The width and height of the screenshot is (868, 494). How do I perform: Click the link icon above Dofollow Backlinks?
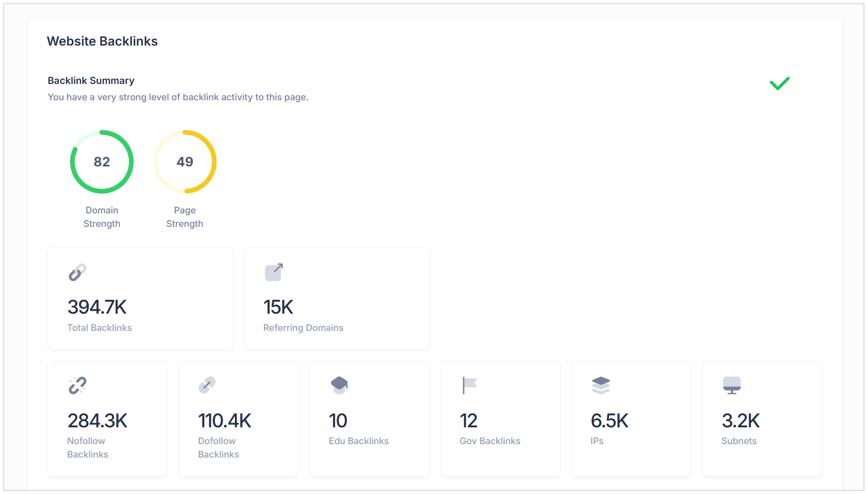pos(207,385)
